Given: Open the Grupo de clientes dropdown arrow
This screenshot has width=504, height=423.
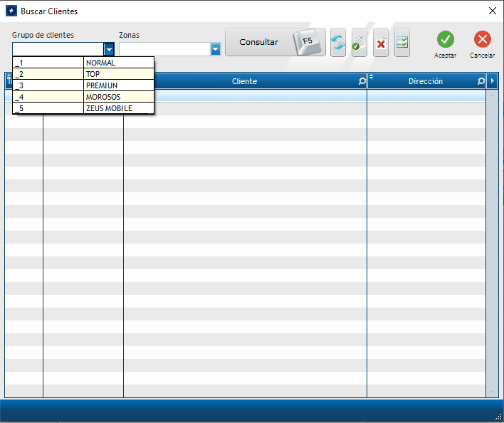Looking at the screenshot, I should coord(109,50).
